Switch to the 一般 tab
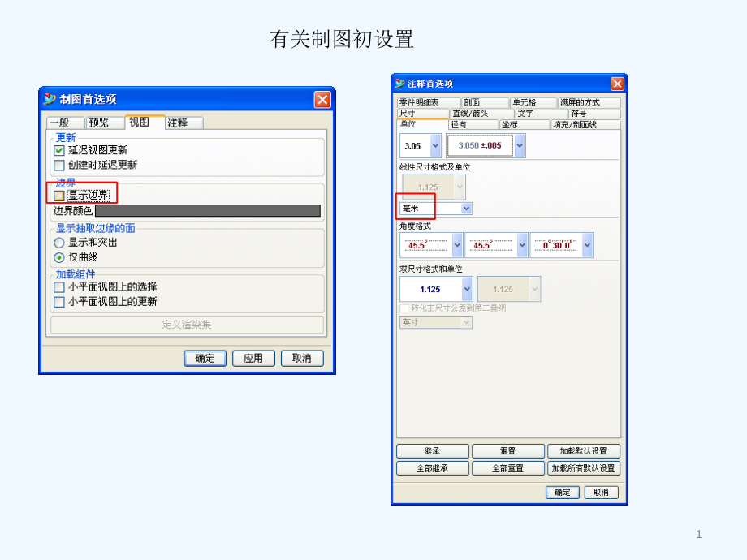 (x=63, y=123)
